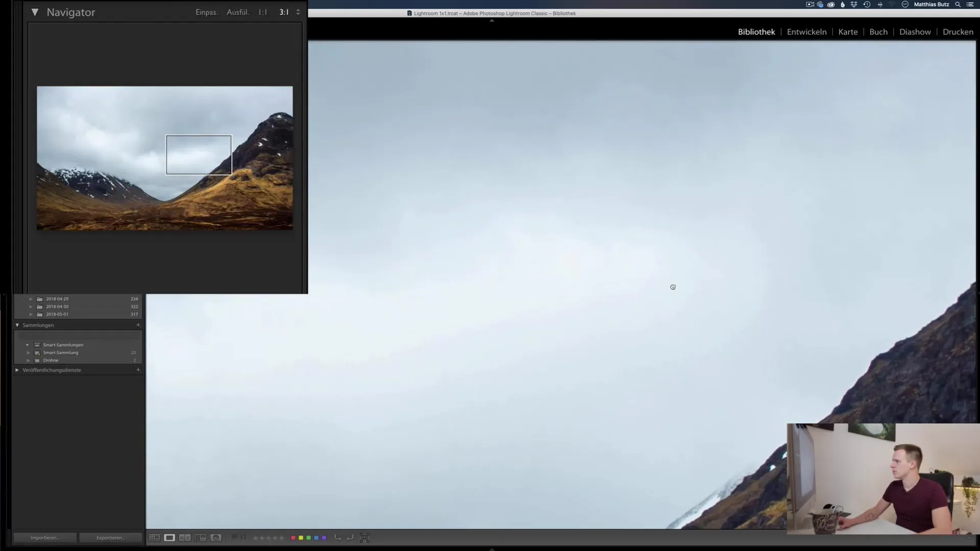The height and width of the screenshot is (551, 980).
Task: Expand the Smart-Sammlungen set
Action: (x=28, y=345)
